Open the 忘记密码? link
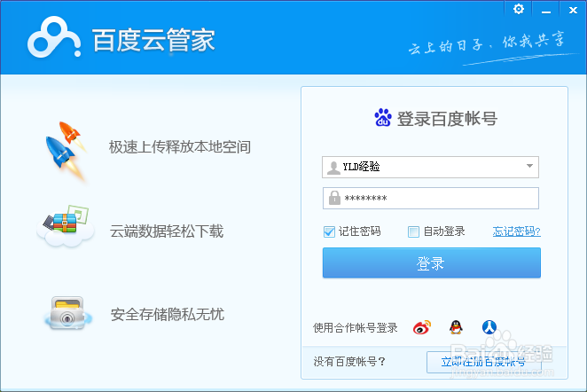 [516, 231]
